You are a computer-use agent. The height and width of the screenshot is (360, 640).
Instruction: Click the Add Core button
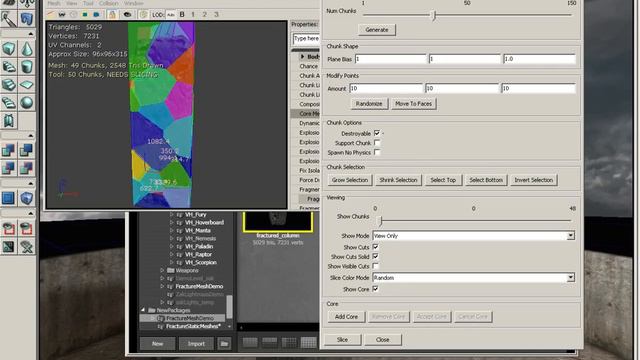346,317
